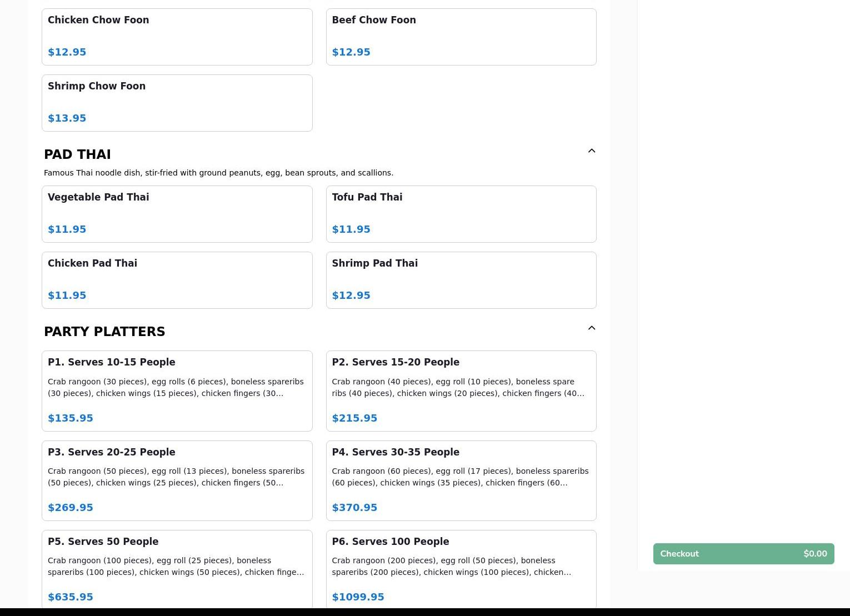
Task: Click the $370.95 price on P4 platter
Action: click(354, 507)
